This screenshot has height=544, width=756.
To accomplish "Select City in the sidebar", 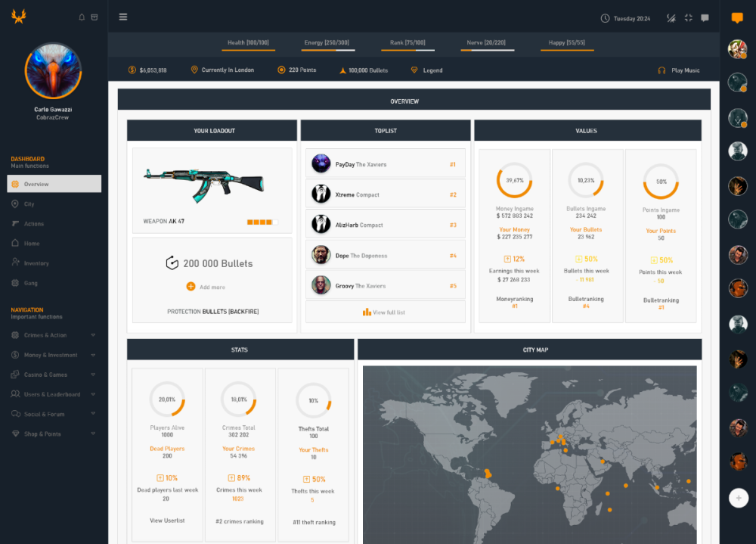I will point(29,204).
